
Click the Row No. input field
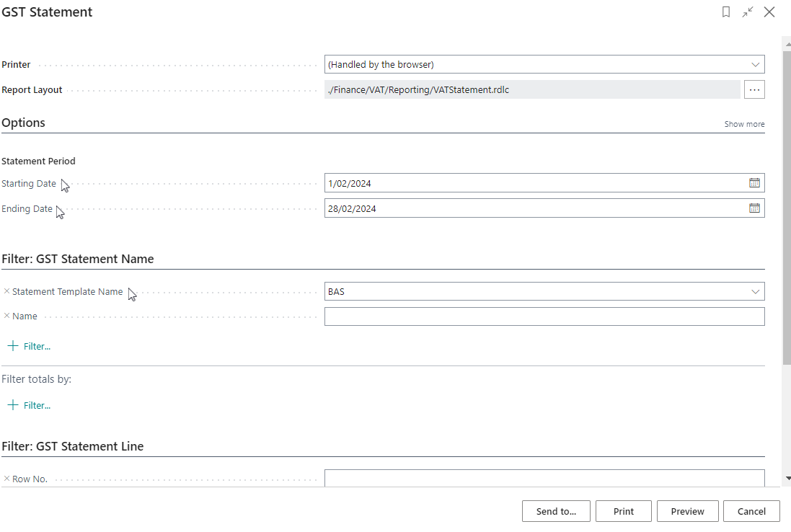(544, 478)
